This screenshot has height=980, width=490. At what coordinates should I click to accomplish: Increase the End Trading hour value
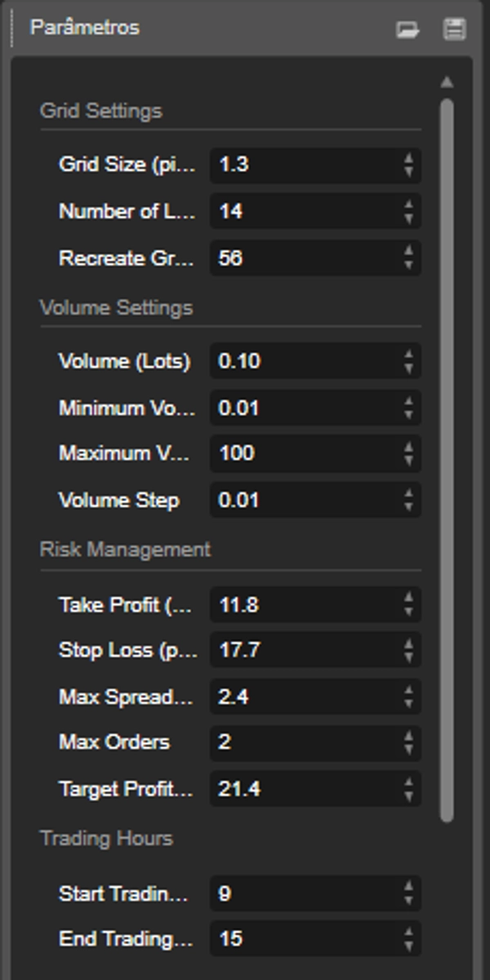point(408,933)
